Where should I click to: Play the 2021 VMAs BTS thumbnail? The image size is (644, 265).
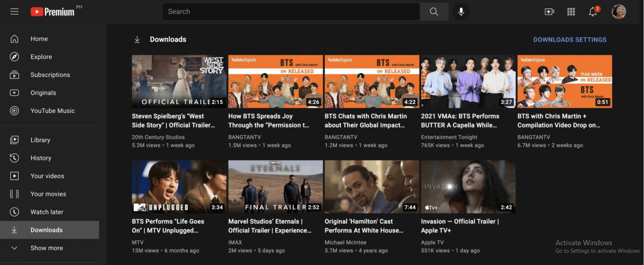(468, 82)
